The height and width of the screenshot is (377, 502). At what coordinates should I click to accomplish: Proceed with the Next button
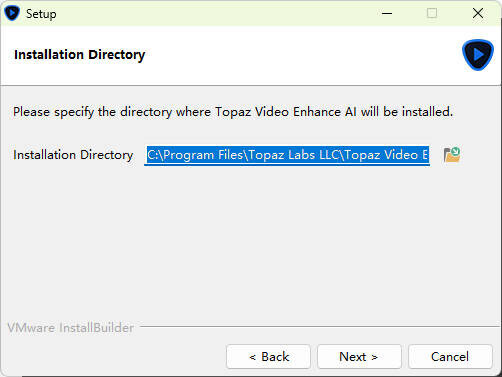pos(359,357)
